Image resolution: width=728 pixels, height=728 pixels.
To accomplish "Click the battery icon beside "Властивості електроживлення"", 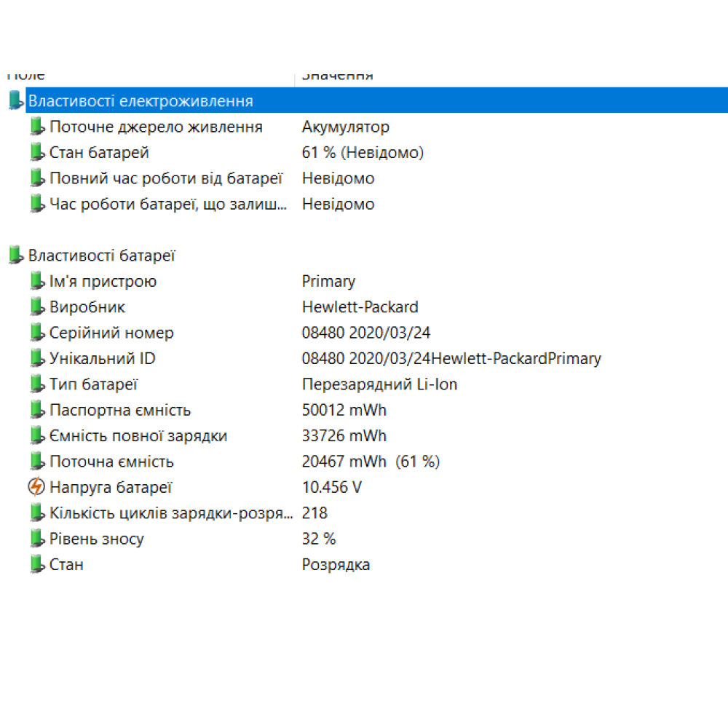I will (x=15, y=101).
